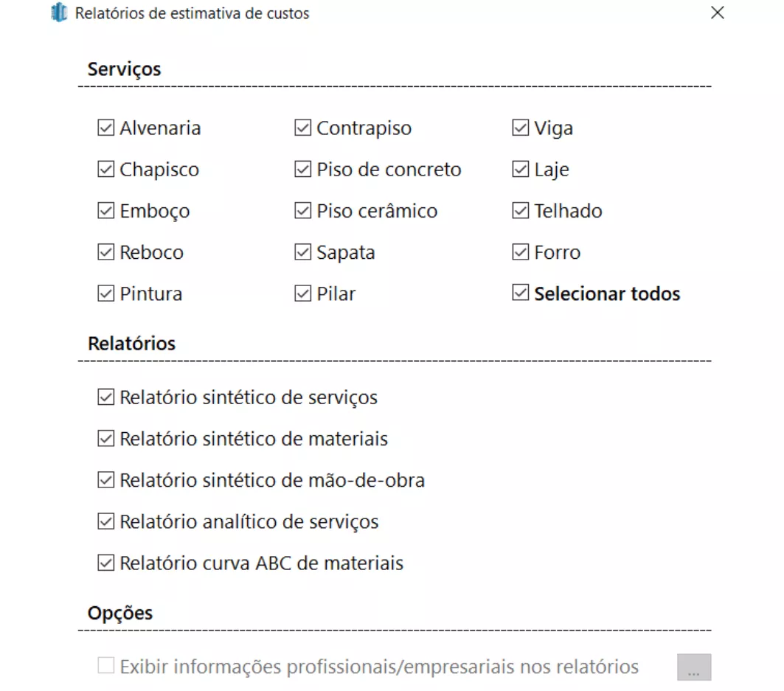Viewport: 784px width, 691px height.
Task: Toggle the Pilar checkbox
Action: 302,294
